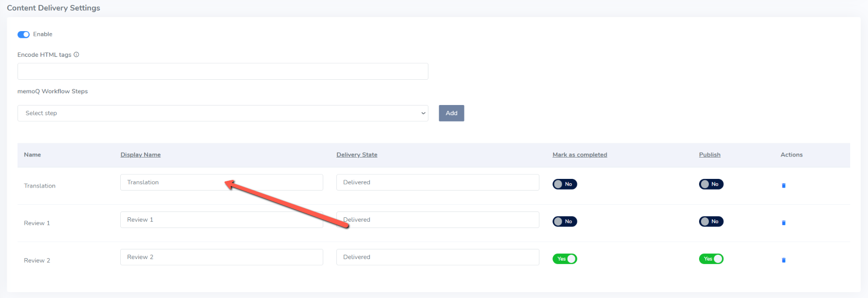Click the memoQ Workflow Steps label
868x298 pixels.
[x=53, y=91]
